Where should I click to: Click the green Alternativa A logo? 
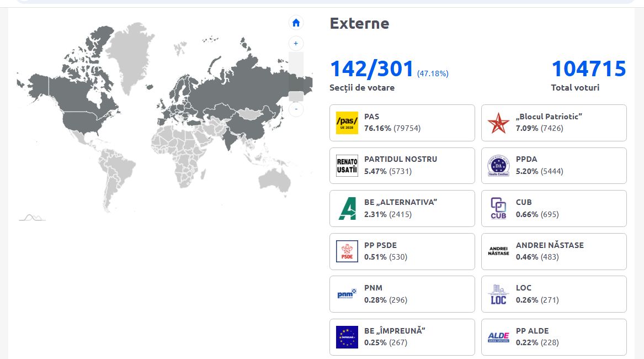pyautogui.click(x=348, y=208)
